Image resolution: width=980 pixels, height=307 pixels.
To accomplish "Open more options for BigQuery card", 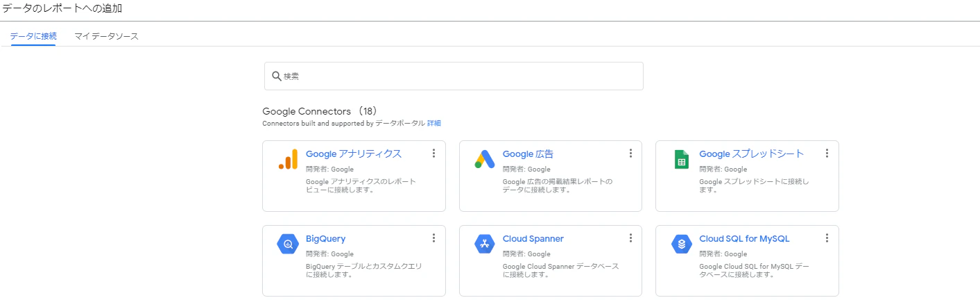I will [433, 238].
